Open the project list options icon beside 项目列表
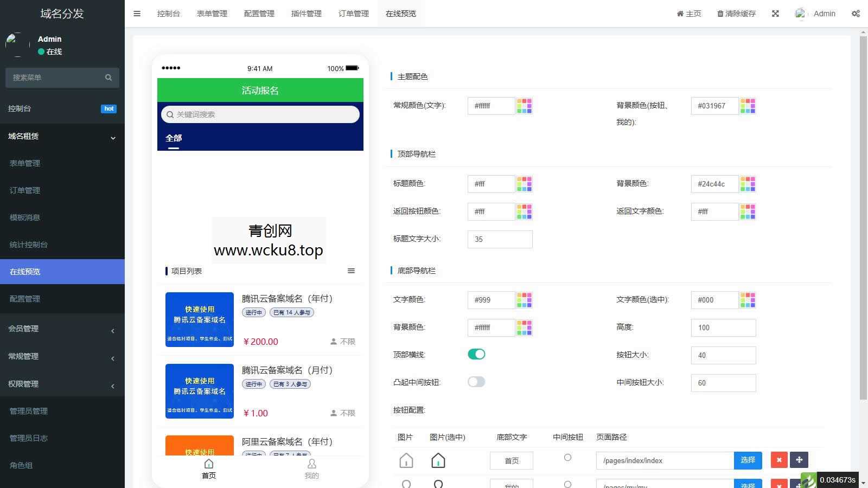The height and width of the screenshot is (488, 868). click(352, 271)
